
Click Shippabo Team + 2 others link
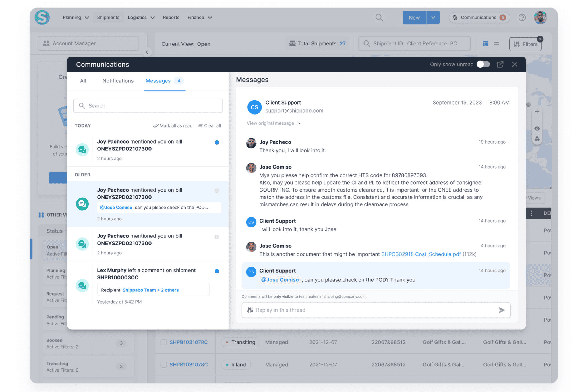(x=151, y=290)
